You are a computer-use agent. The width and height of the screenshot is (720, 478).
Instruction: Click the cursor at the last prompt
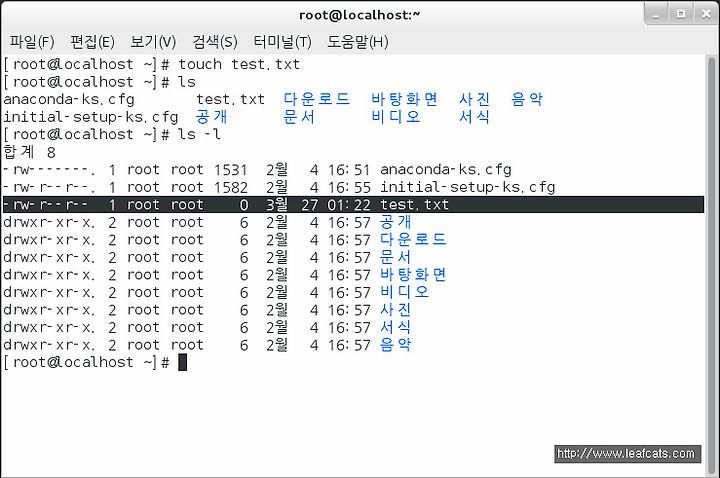click(x=182, y=362)
